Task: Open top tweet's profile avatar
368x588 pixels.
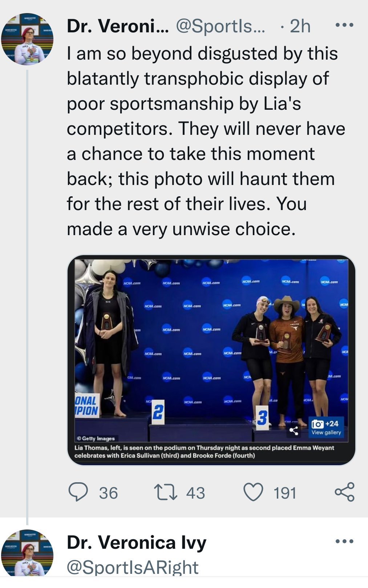Action: 27,39
